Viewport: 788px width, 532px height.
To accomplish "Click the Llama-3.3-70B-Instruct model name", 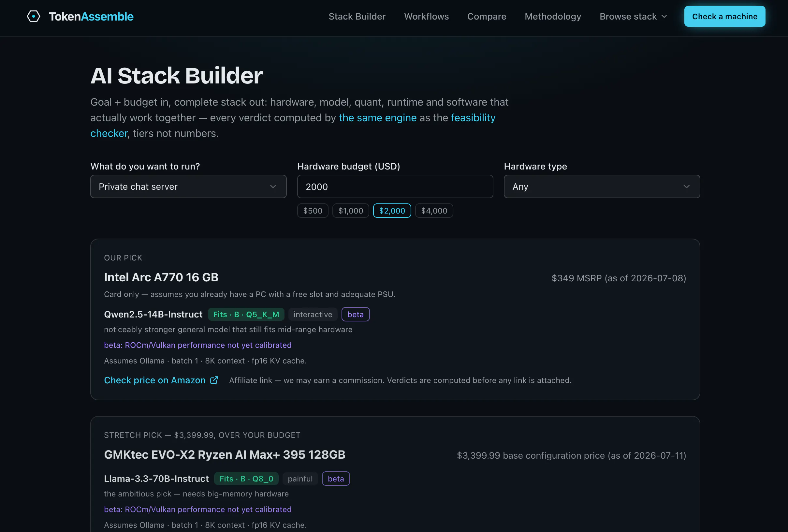I will (156, 479).
